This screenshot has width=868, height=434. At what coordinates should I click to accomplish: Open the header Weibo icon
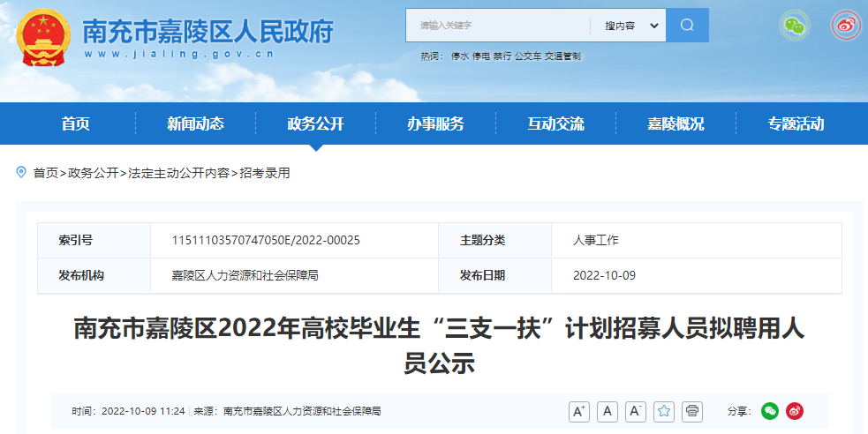click(x=845, y=26)
